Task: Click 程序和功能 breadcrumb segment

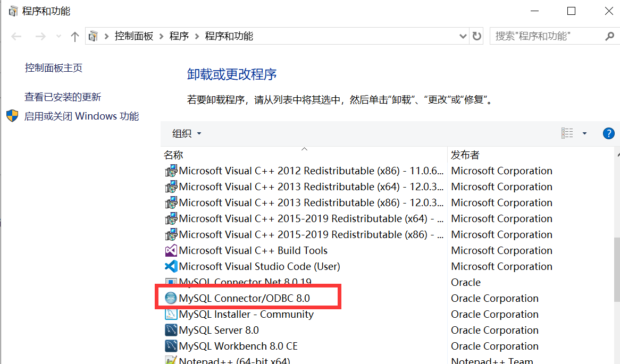Action: [229, 36]
